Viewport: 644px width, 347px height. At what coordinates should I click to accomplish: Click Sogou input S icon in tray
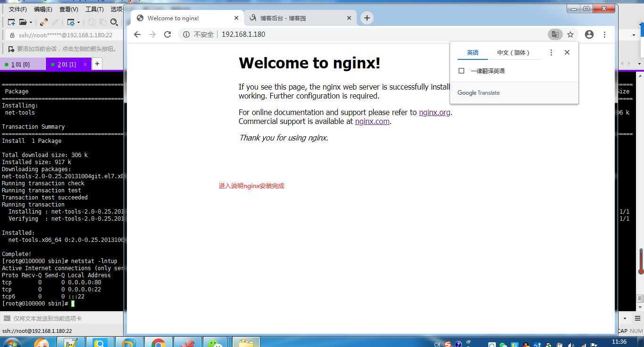point(448,345)
